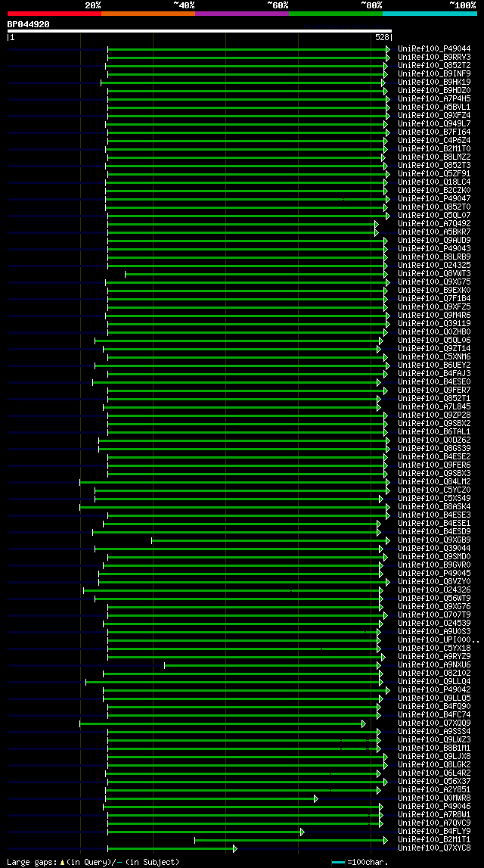Click the cyan =100char scale bar
Image resolution: width=484 pixels, height=868 pixels.
coord(339,862)
